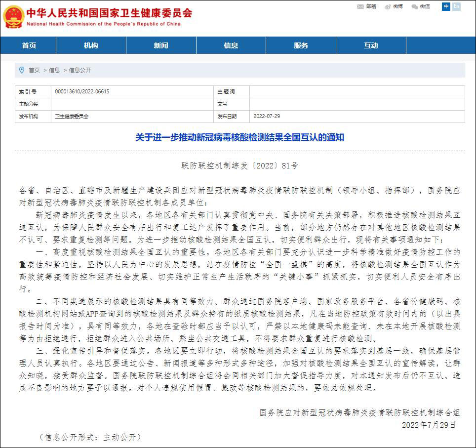
Task: Open the 服务 navigation menu
Action: (x=301, y=45)
